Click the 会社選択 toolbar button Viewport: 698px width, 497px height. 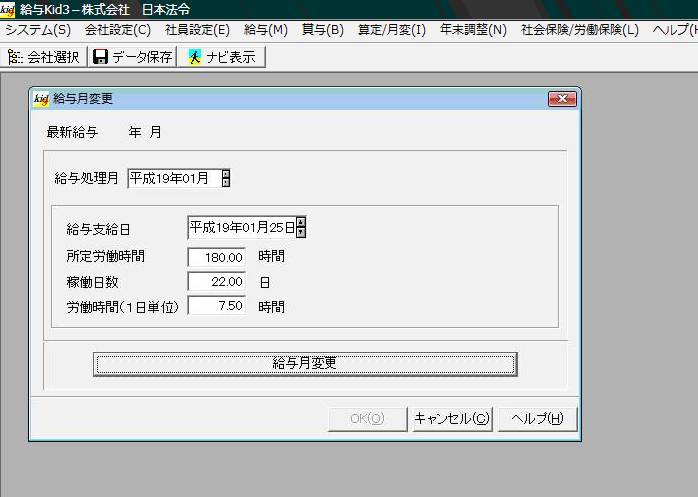click(x=44, y=57)
